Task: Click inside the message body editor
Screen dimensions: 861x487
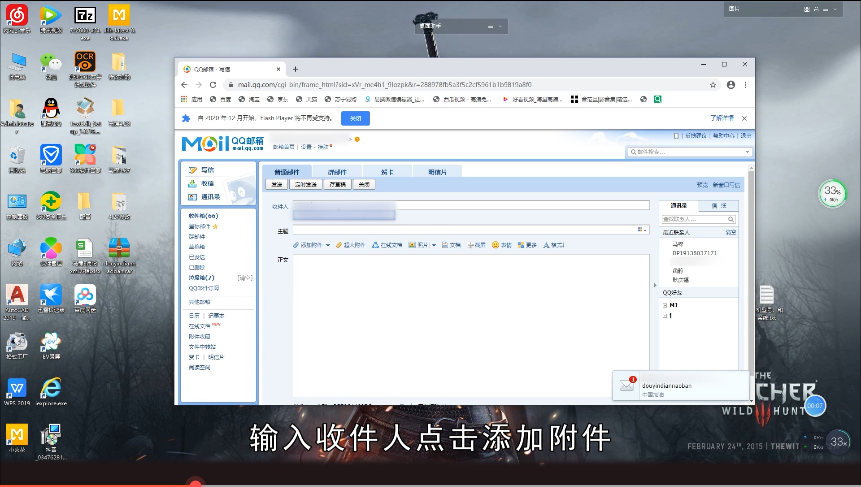Action: tap(471, 324)
